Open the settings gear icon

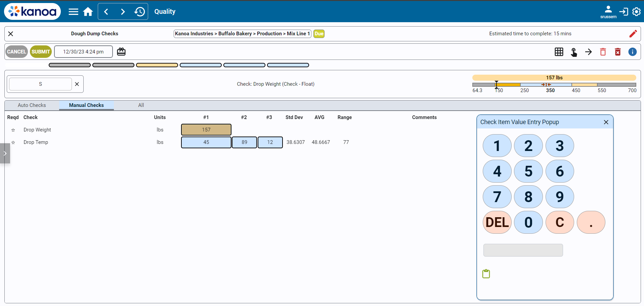636,12
